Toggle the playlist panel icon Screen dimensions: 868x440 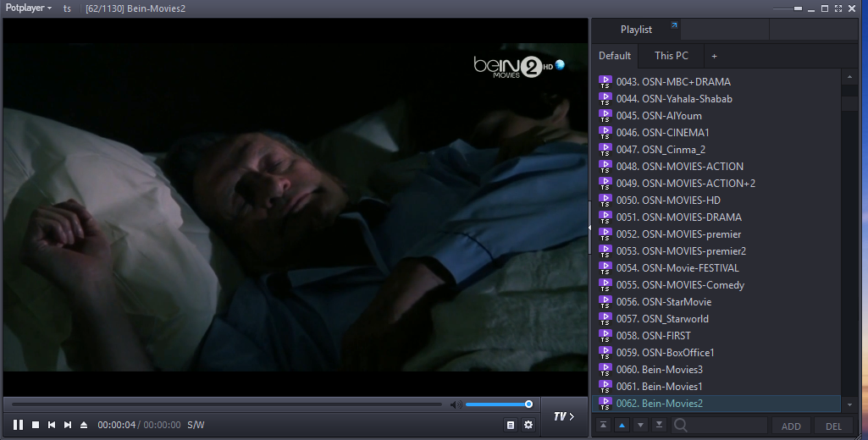coord(510,425)
